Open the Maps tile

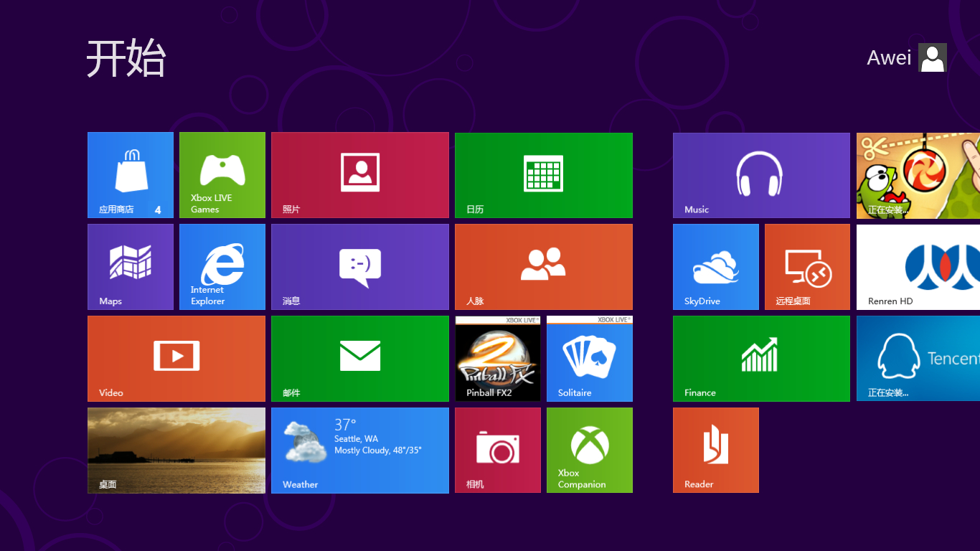131,267
